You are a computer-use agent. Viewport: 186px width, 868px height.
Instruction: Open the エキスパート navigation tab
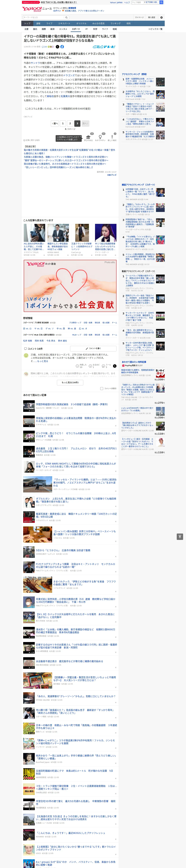[64, 23]
